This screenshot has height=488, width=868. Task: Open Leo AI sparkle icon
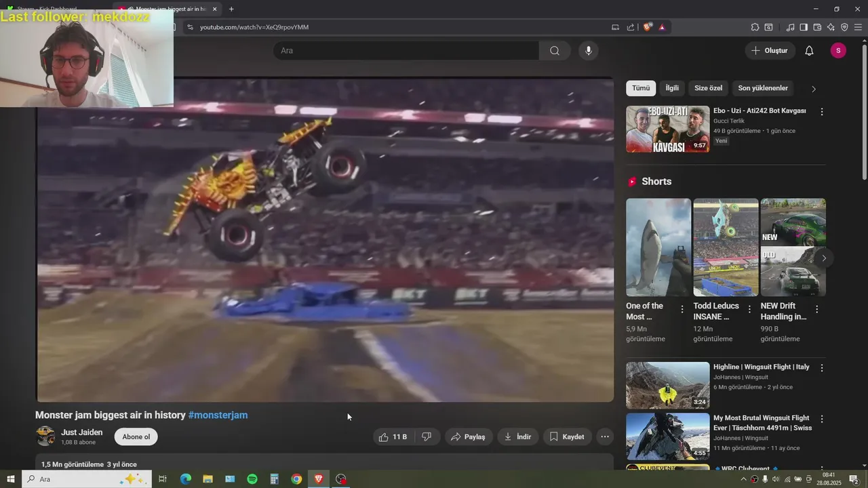[x=831, y=27]
